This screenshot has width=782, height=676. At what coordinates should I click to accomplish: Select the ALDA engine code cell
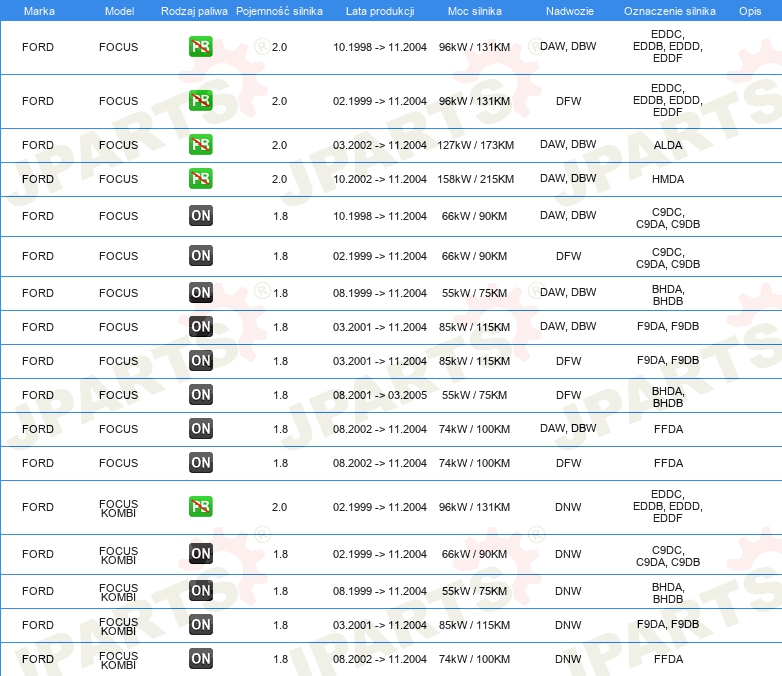[668, 145]
